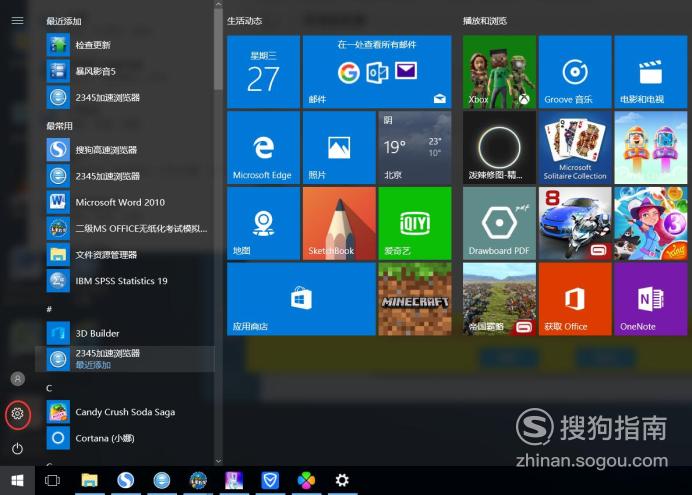Open Task View on the taskbar

[x=53, y=480]
